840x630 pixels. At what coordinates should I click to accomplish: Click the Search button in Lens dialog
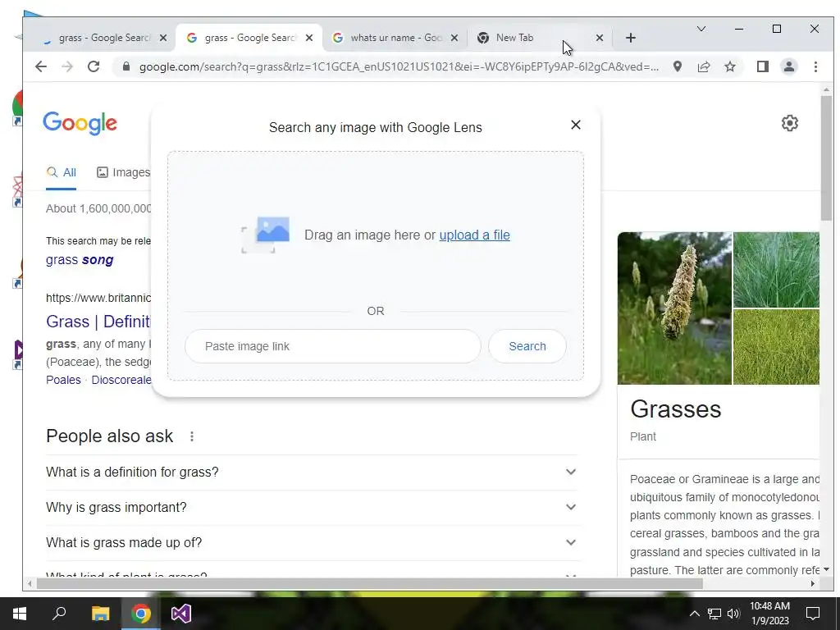coord(527,346)
